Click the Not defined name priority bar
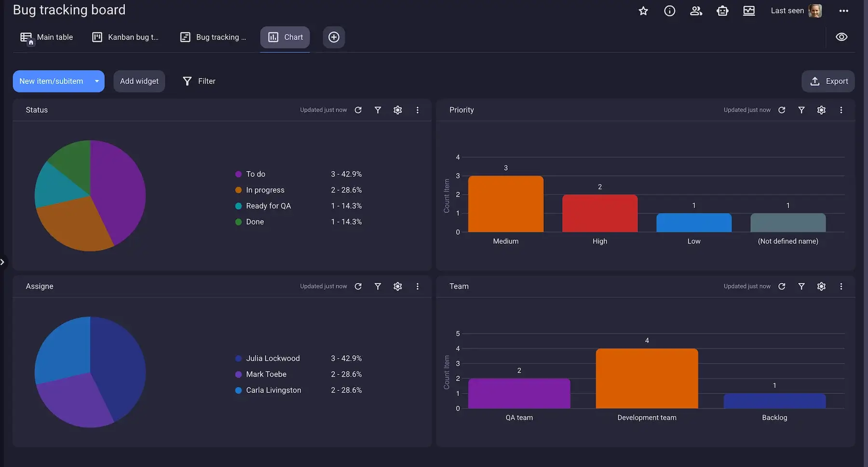Image resolution: width=868 pixels, height=467 pixels. 788,223
